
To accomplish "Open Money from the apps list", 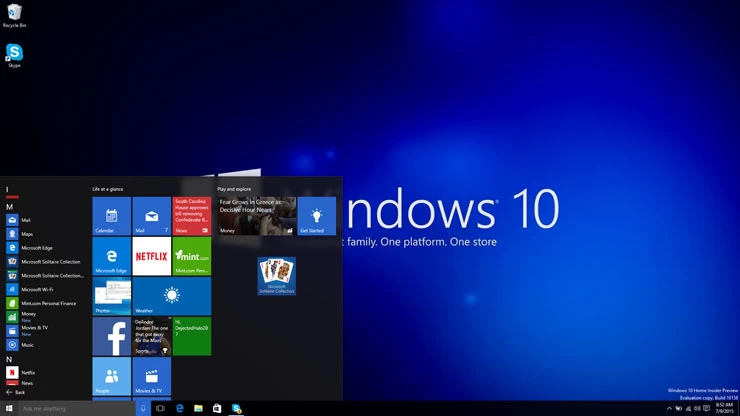I will point(45,317).
